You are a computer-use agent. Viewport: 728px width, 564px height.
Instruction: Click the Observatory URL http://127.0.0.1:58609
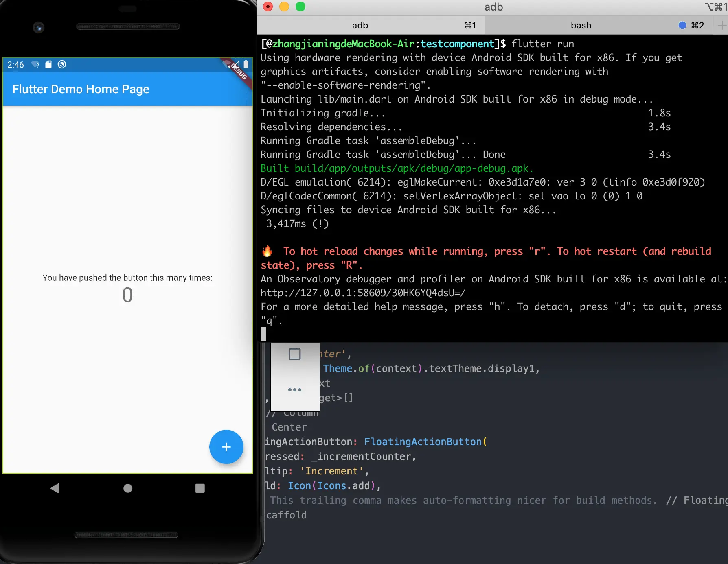pyautogui.click(x=363, y=293)
